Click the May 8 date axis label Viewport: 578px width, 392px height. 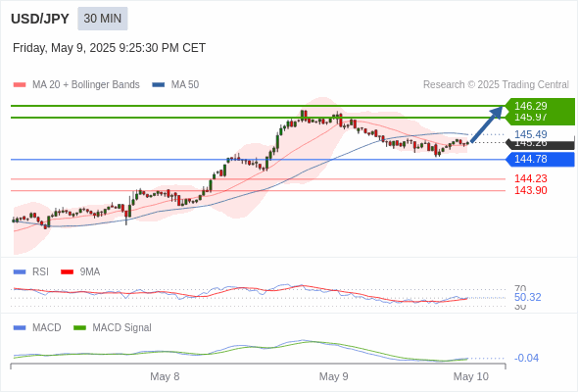pyautogui.click(x=165, y=376)
